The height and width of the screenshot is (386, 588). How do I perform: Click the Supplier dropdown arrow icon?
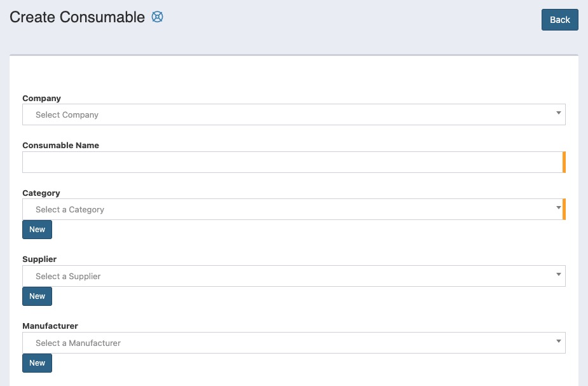pyautogui.click(x=558, y=275)
